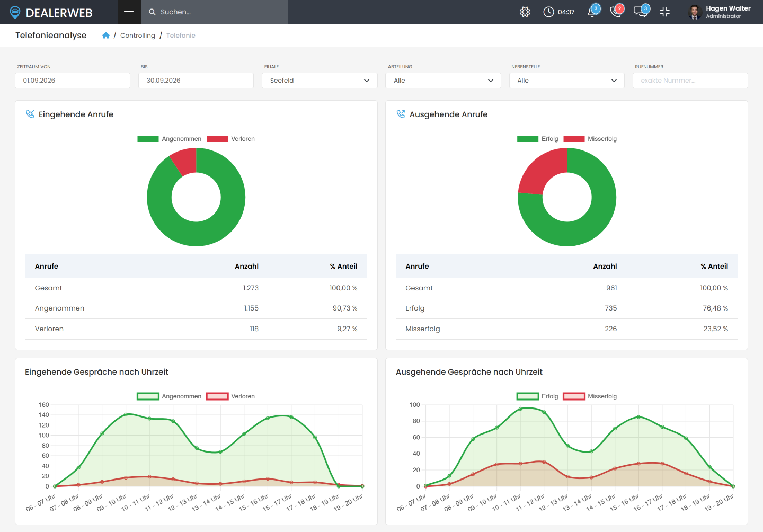This screenshot has width=763, height=532.
Task: Click the DEALERWEB logo icon
Action: pos(15,12)
